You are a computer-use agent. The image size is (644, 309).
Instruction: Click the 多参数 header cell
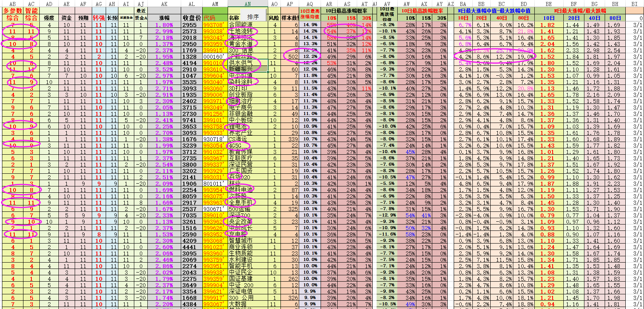[x=13, y=11]
